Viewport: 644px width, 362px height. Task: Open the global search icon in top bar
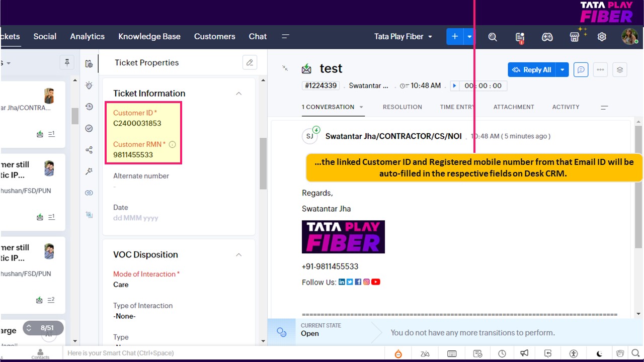[493, 37]
